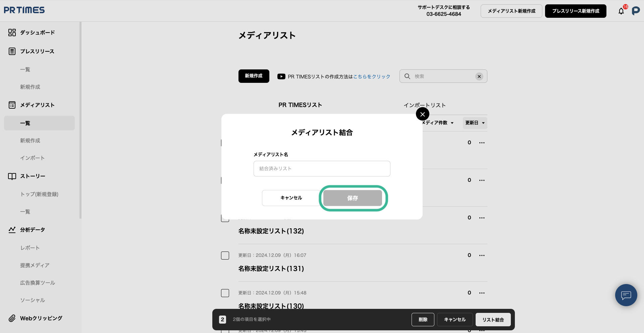
Task: Open media list 新規作成 in sidebar
Action: coord(30,141)
